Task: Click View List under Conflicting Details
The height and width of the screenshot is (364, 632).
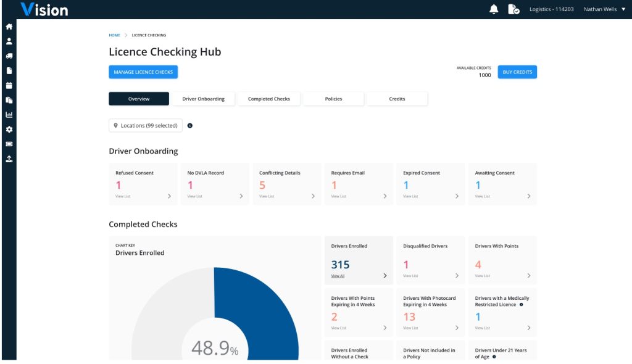Action: 267,196
